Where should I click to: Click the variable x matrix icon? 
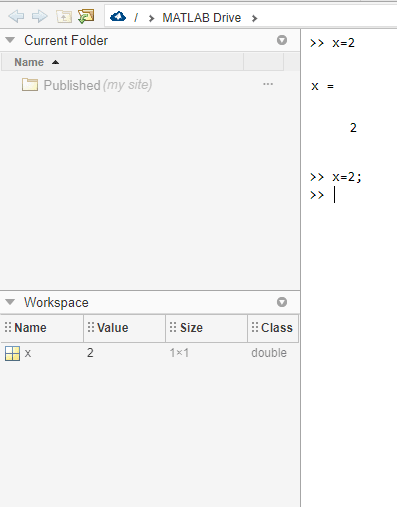[13, 353]
